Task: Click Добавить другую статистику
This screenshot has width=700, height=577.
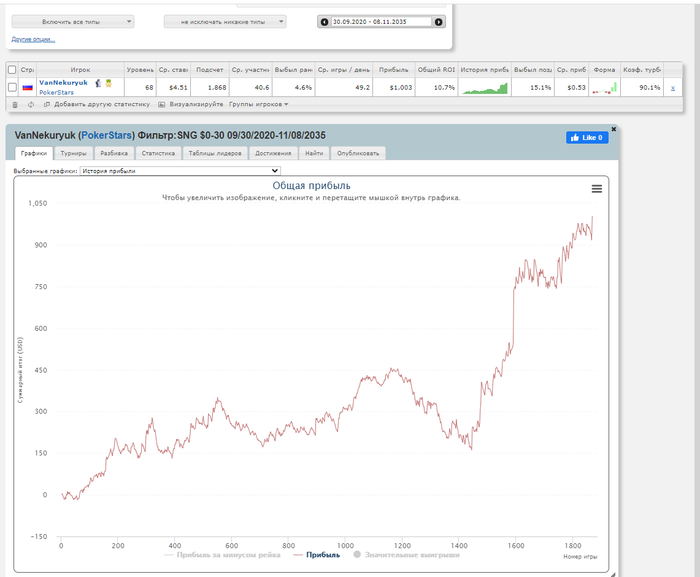Action: [x=102, y=105]
